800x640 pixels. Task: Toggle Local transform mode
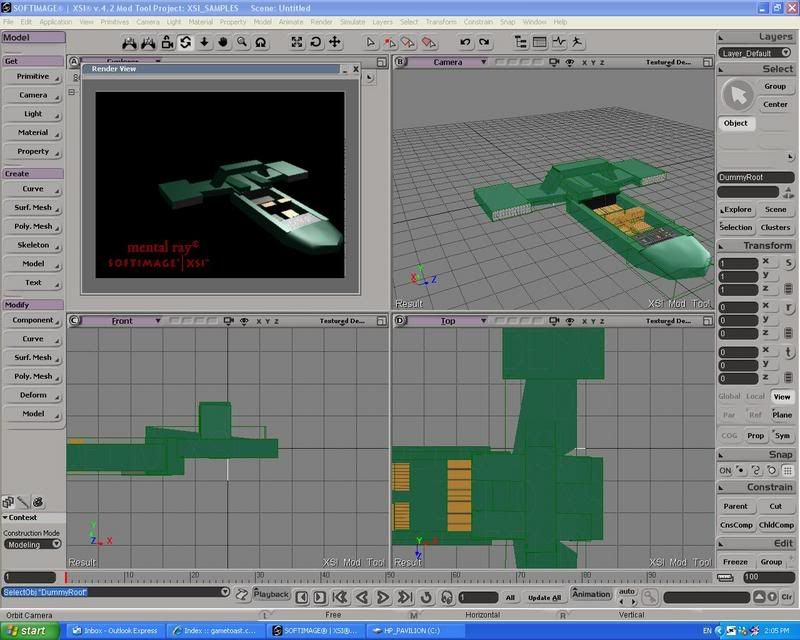click(x=755, y=397)
